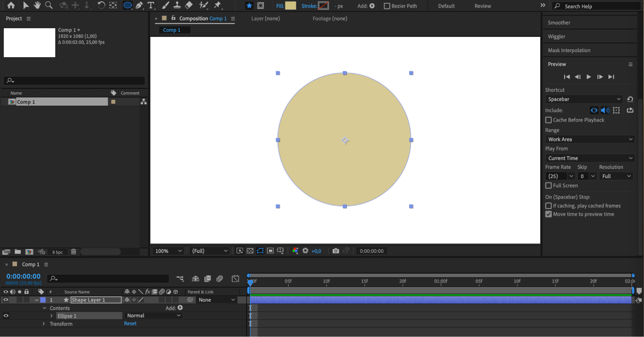This screenshot has width=644, height=337.
Task: Enable the Full Screen checkbox
Action: [x=548, y=186]
